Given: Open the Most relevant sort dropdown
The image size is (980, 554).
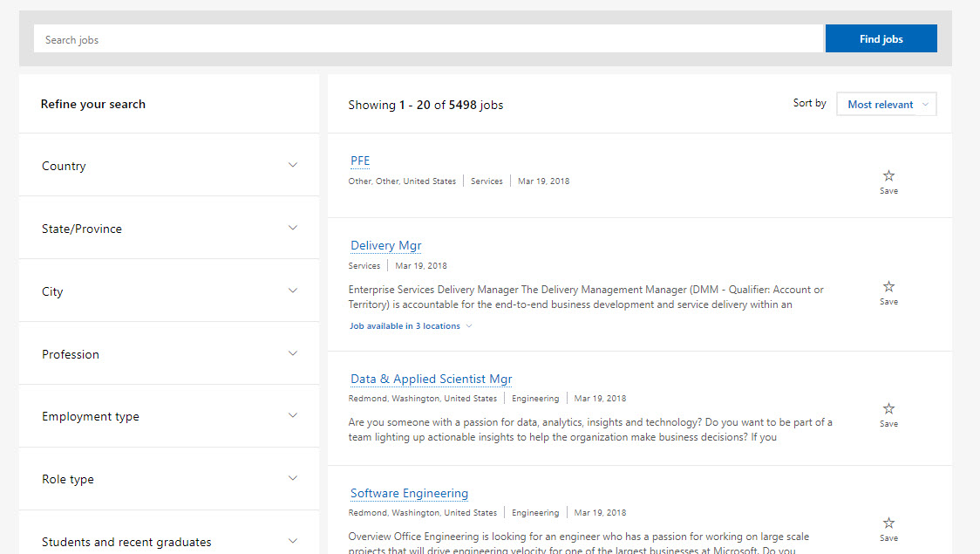Looking at the screenshot, I should click(886, 105).
